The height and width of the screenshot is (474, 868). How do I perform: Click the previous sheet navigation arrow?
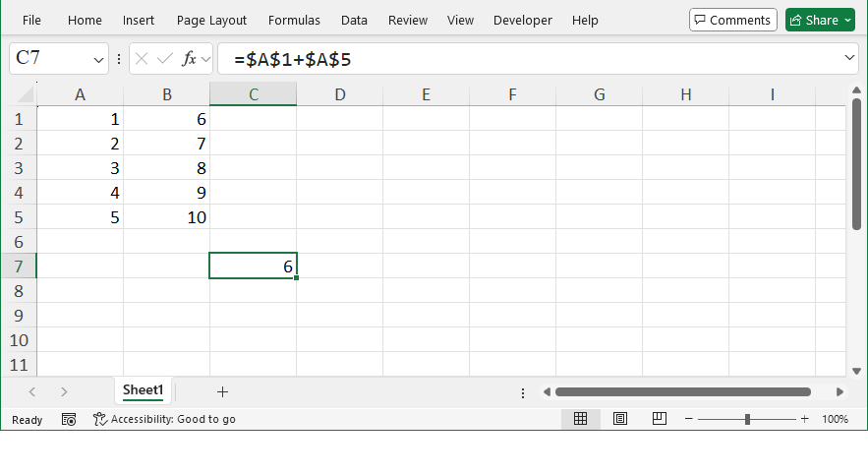(32, 392)
